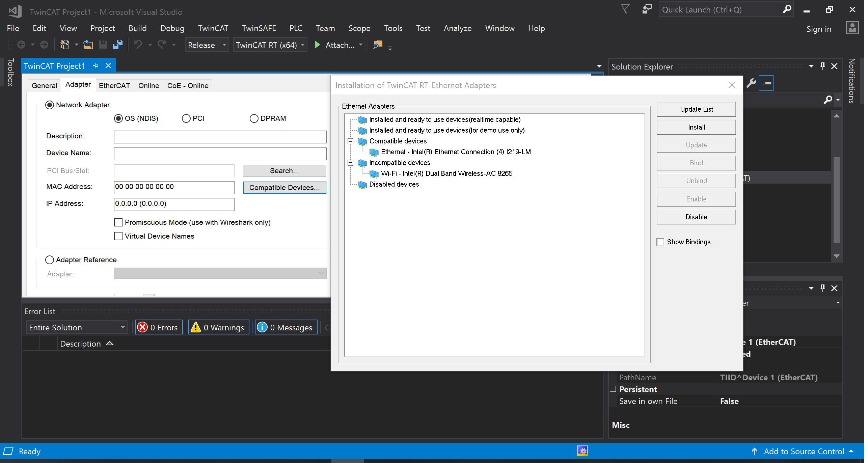
Task: Toggle the 0 Warnings filter button
Action: tap(219, 327)
